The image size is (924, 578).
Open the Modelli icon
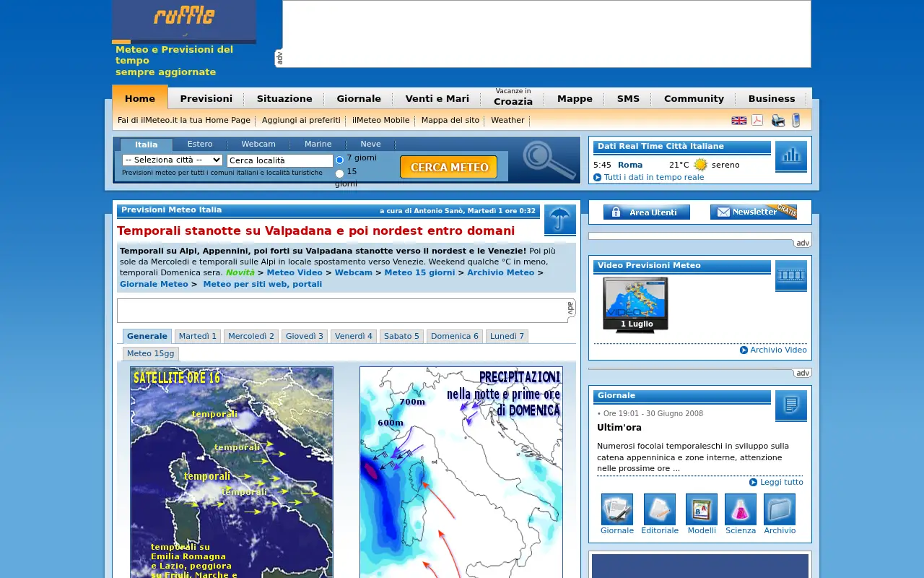702,509
